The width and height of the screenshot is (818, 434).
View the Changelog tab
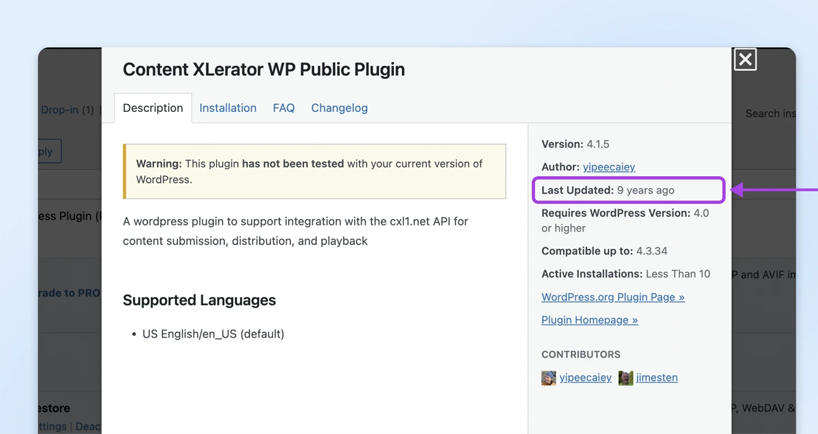(340, 108)
